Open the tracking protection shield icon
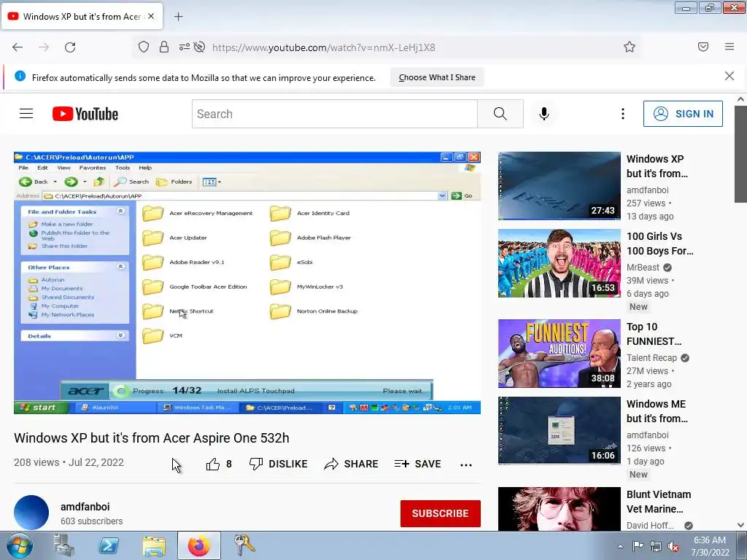747x560 pixels. tap(144, 47)
